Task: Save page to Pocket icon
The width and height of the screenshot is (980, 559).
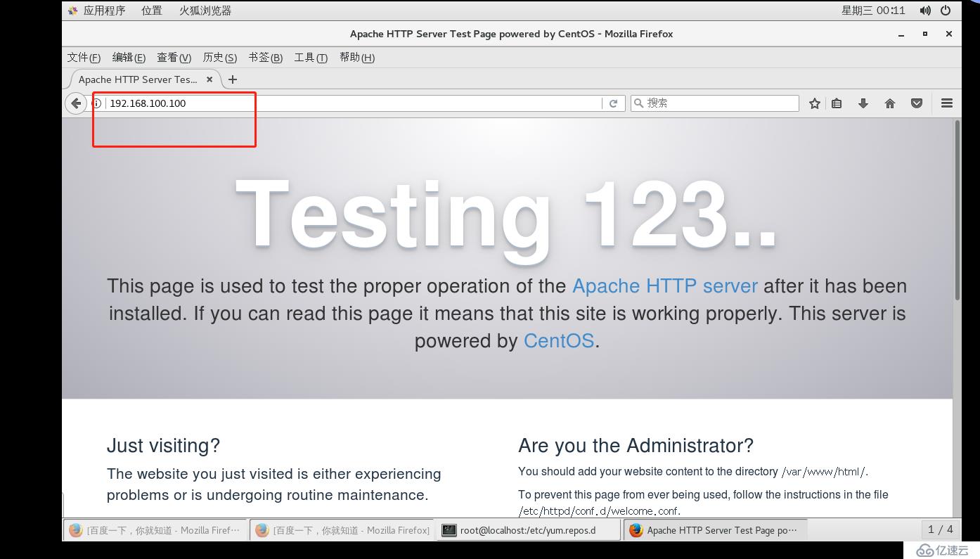Action: pos(917,103)
